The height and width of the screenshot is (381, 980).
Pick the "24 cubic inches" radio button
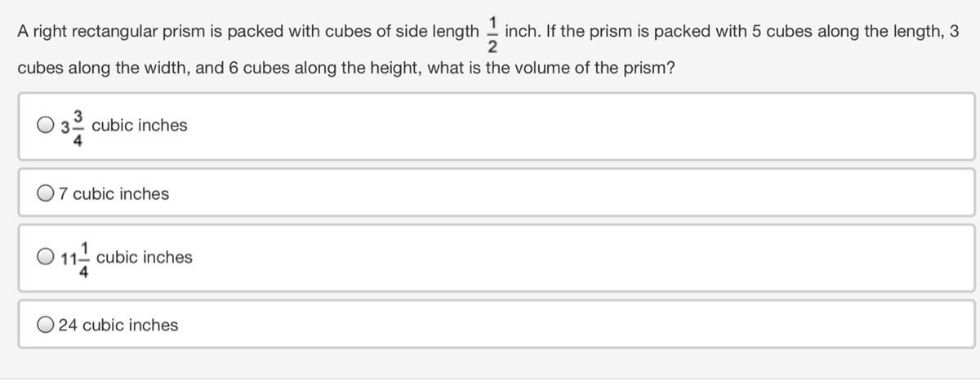tap(46, 325)
